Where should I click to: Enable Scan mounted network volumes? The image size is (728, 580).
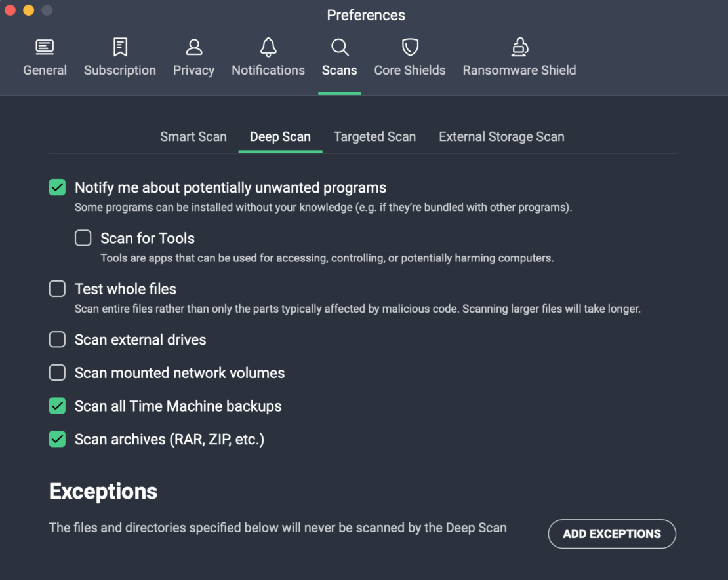point(57,372)
